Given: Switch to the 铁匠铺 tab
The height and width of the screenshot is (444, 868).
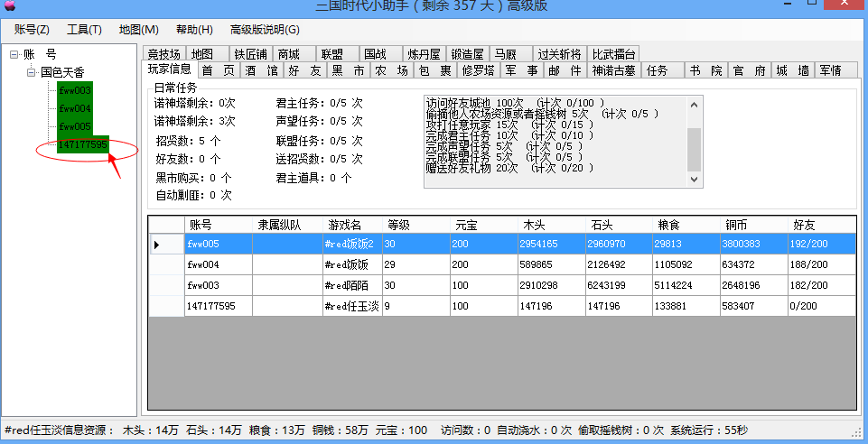Looking at the screenshot, I should point(251,54).
